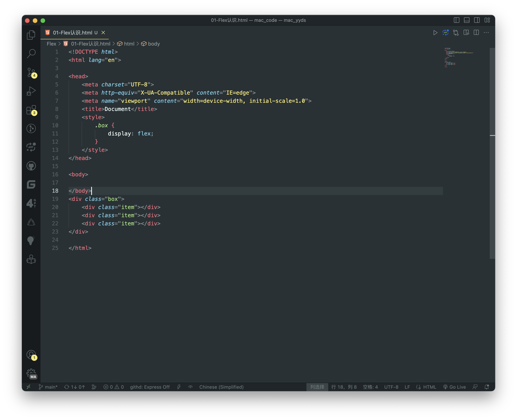The height and width of the screenshot is (420, 517).
Task: Click on <div class="box"> line
Action: coord(96,199)
